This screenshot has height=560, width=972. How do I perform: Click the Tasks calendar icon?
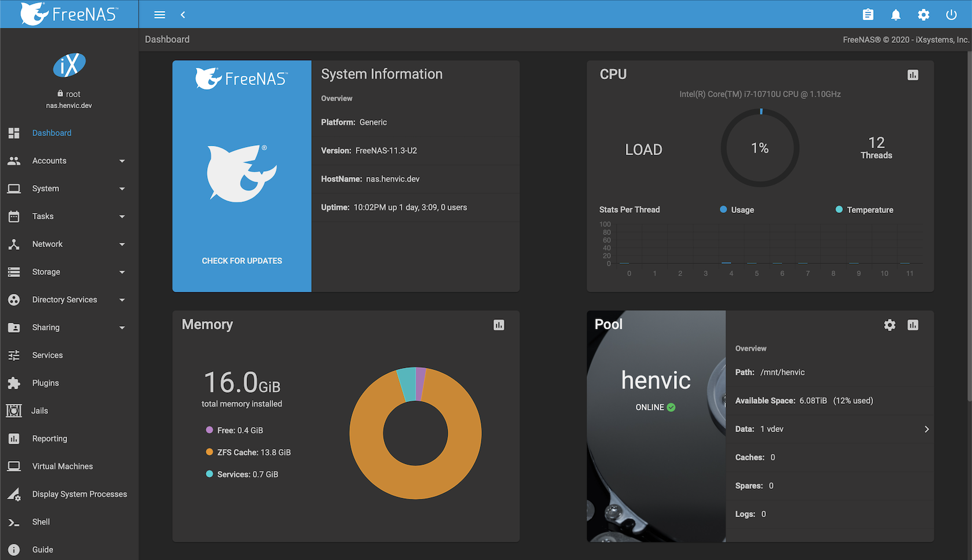coord(14,216)
